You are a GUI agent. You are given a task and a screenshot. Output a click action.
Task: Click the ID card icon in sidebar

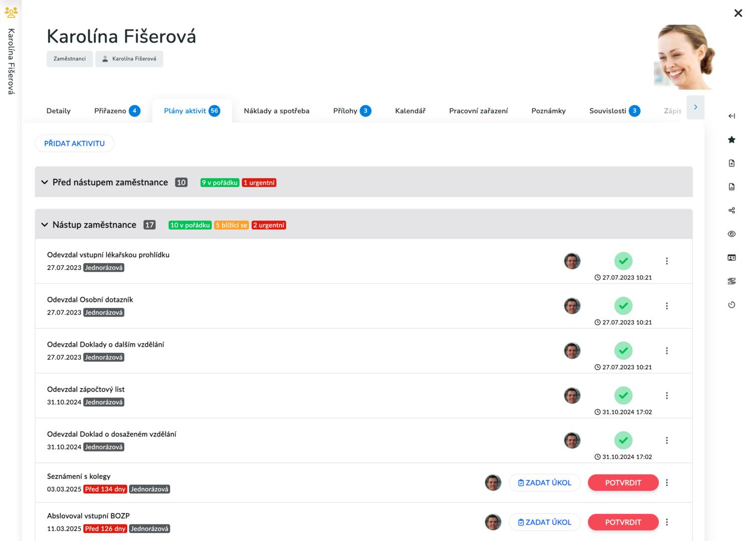(731, 257)
